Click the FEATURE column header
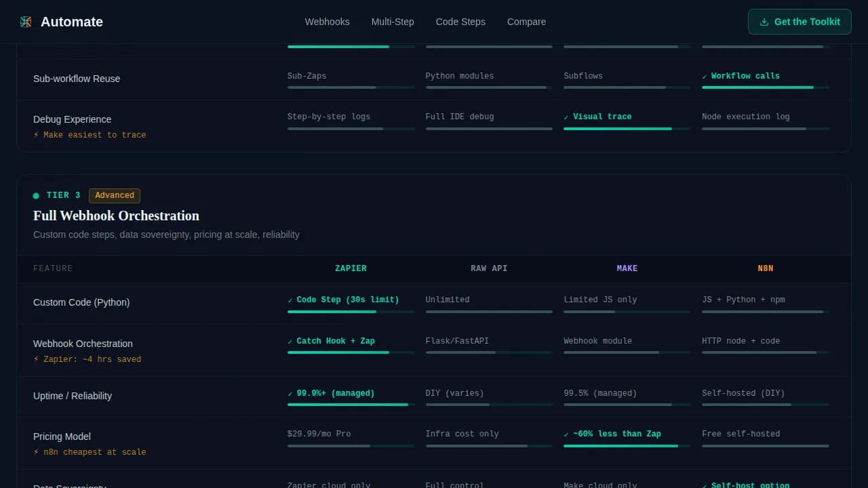The image size is (868, 488). pyautogui.click(x=53, y=268)
